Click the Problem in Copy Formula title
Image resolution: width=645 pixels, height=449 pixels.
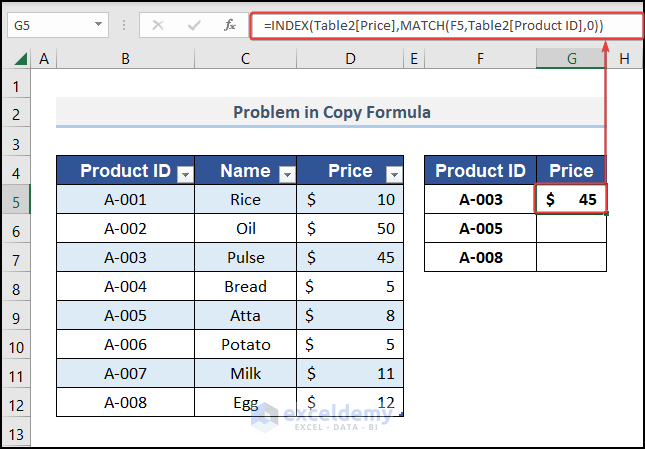[332, 112]
